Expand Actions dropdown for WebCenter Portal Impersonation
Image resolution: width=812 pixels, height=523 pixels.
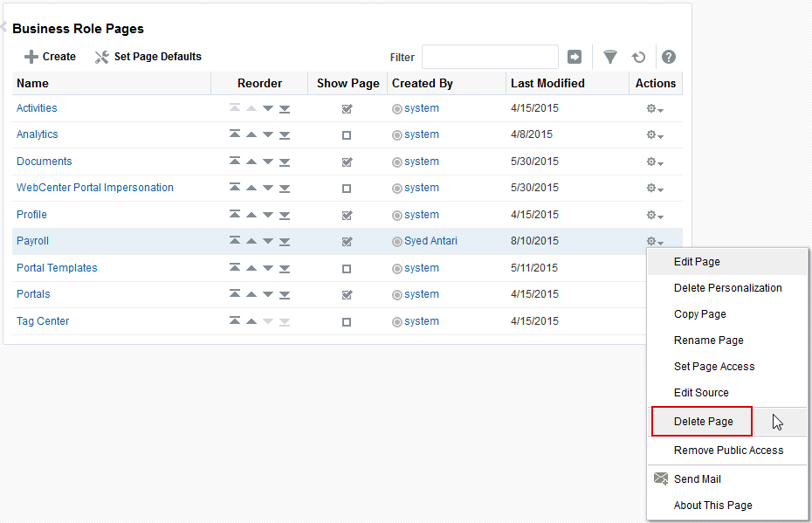tap(653, 188)
